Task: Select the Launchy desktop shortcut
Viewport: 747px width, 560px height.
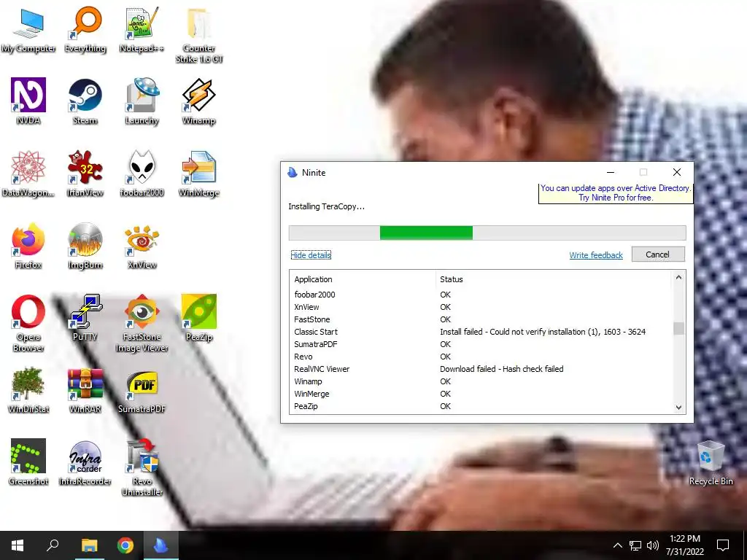Action: (142, 101)
